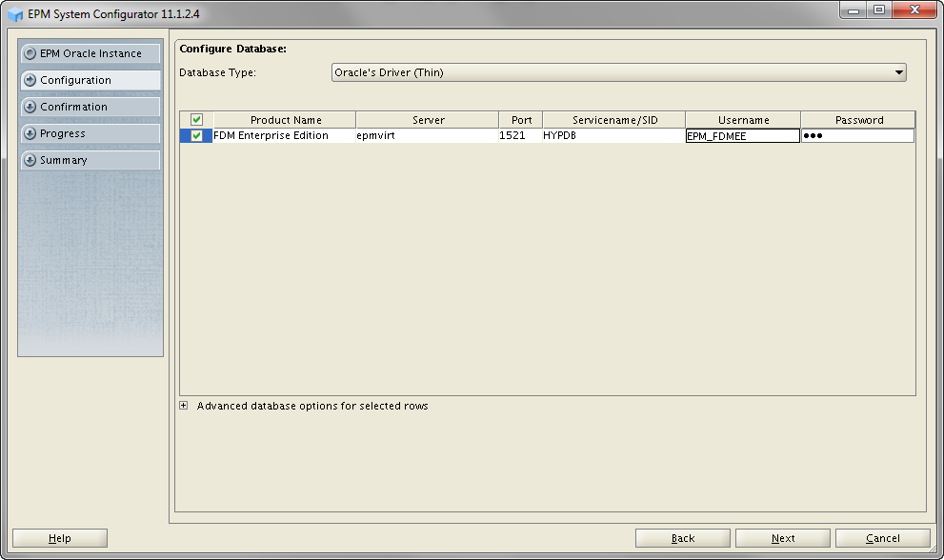Screen dimensions: 944x560
Task: Click the Servicename/SID column header
Action: [614, 120]
